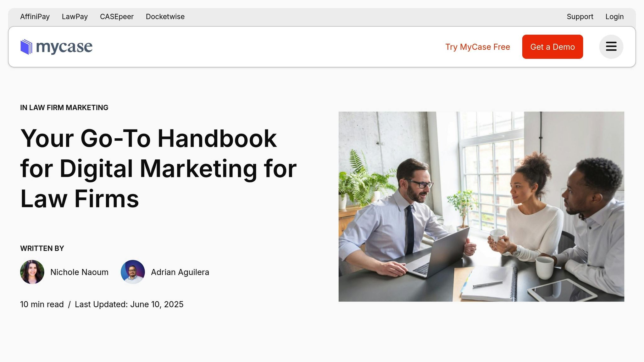The width and height of the screenshot is (644, 362).
Task: Click the 10 min read label
Action: click(x=42, y=304)
